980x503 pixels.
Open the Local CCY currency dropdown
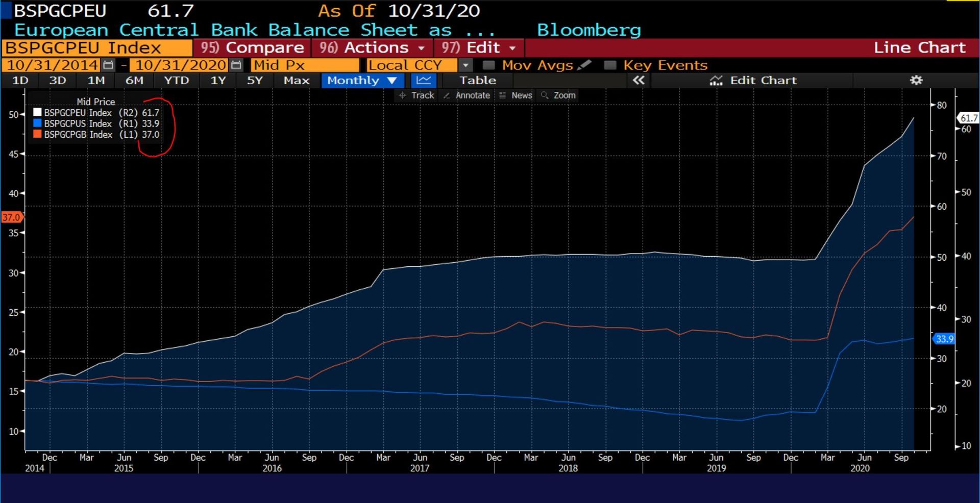tap(465, 65)
